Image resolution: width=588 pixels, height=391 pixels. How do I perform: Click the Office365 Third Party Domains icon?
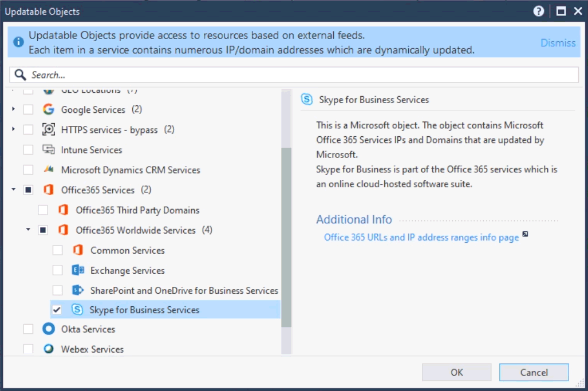[x=64, y=210]
